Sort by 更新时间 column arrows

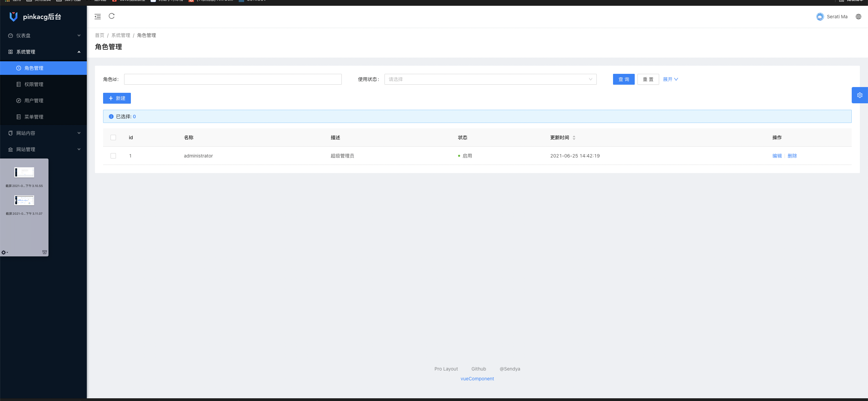pos(574,138)
